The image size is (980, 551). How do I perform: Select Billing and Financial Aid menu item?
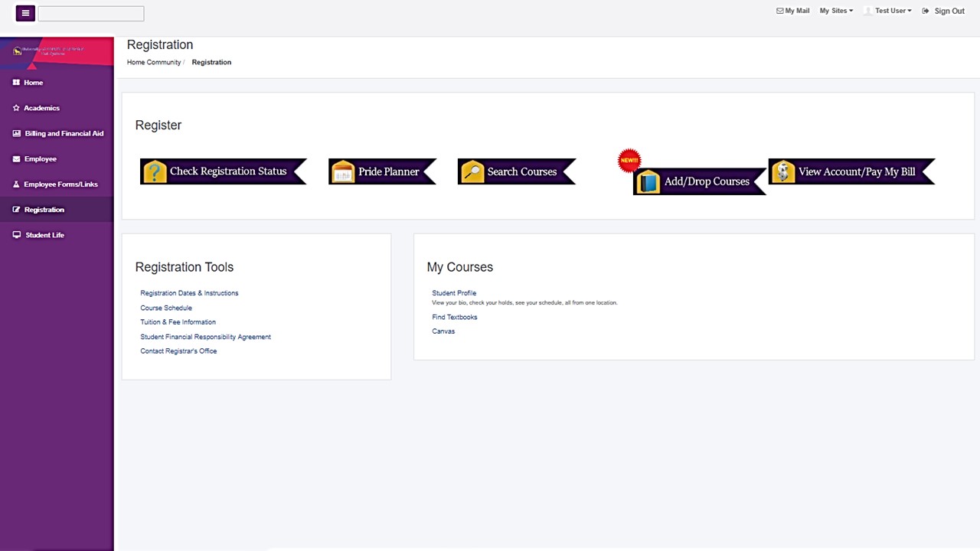coord(64,133)
